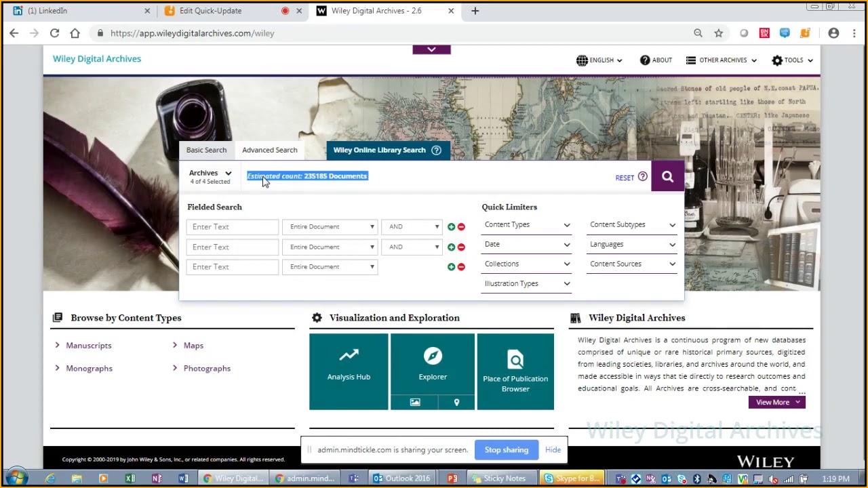868x488 pixels.
Task: Click the browser home icon
Action: (75, 33)
